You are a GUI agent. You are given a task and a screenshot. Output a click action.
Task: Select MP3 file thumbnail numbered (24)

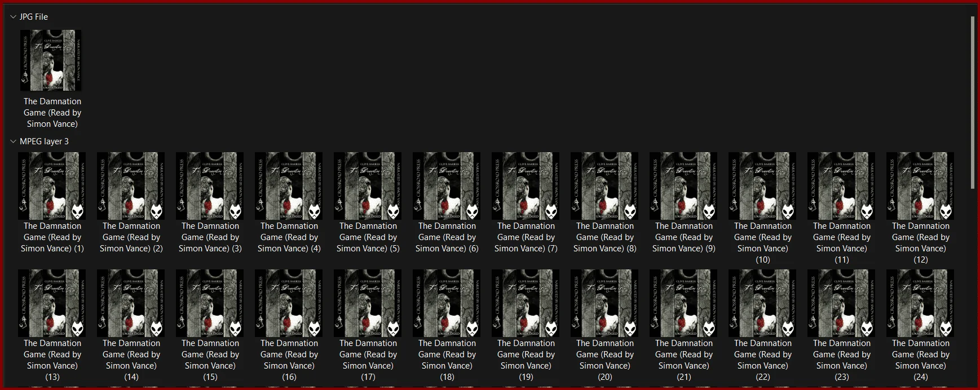point(920,303)
